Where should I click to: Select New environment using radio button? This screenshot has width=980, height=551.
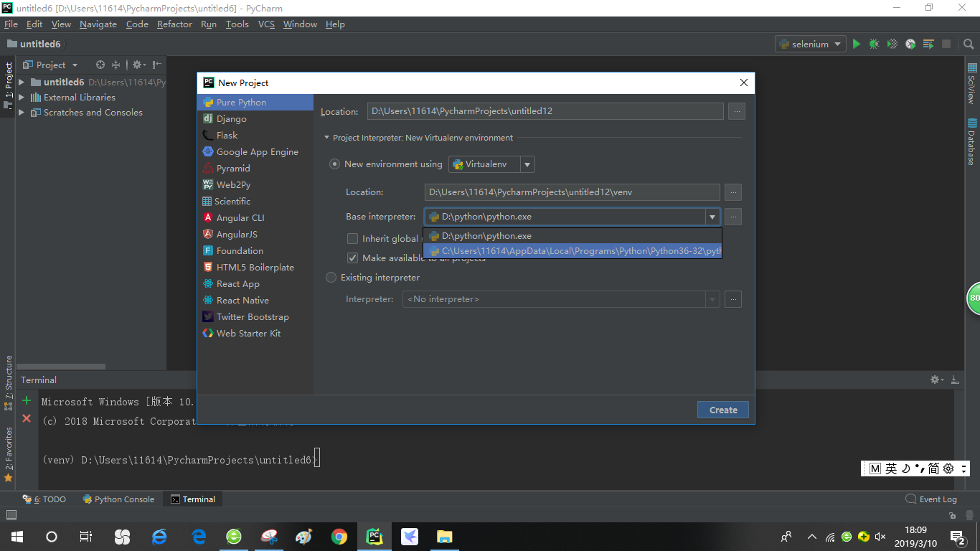coord(334,164)
